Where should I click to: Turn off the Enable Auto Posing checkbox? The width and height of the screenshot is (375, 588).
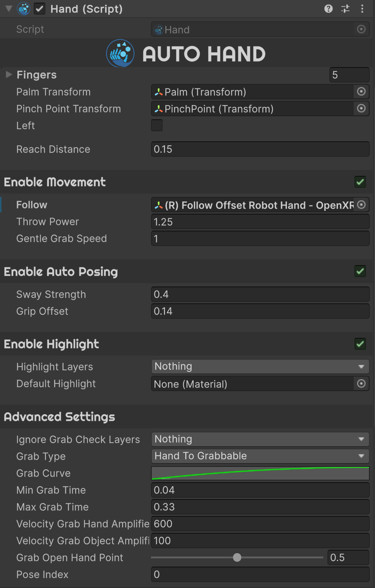coord(360,271)
